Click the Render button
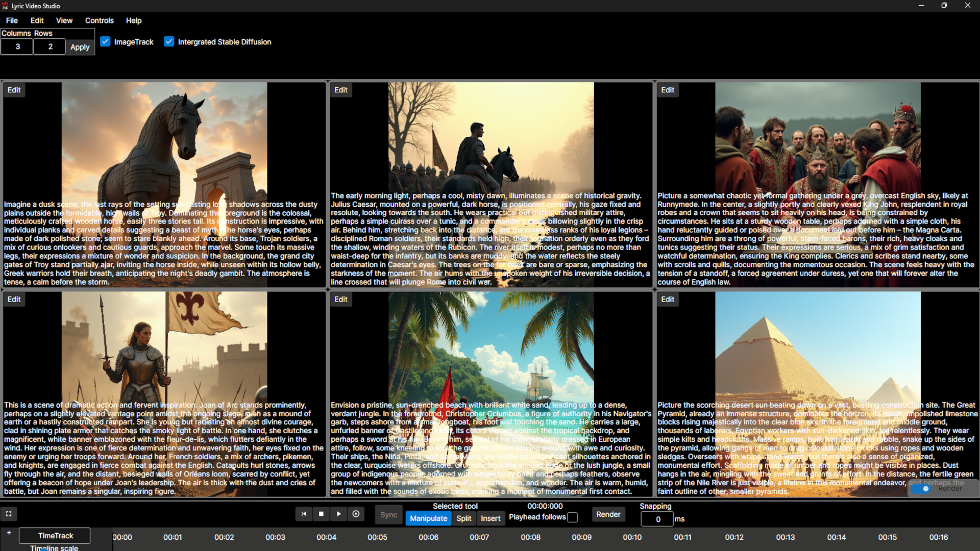Screen dimensions: 980x551 pyautogui.click(x=607, y=514)
